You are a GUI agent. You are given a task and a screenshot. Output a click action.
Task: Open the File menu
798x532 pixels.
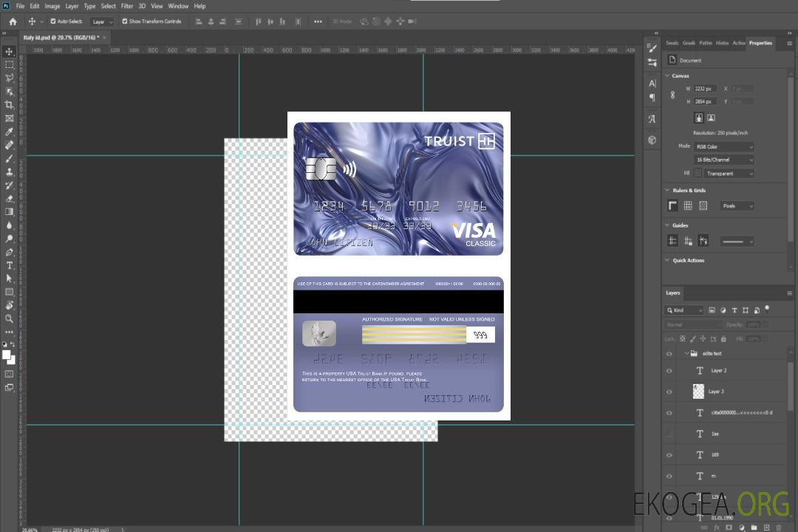[21, 6]
